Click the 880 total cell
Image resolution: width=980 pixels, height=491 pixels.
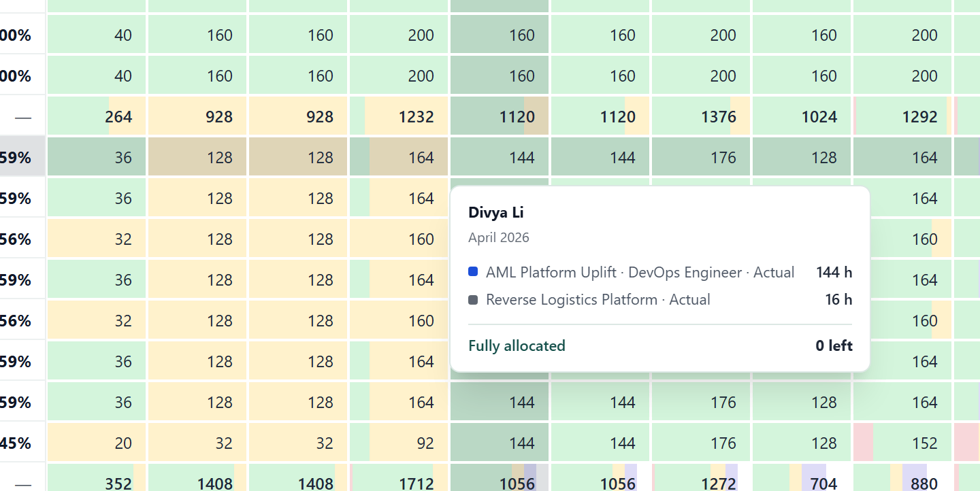pos(902,477)
